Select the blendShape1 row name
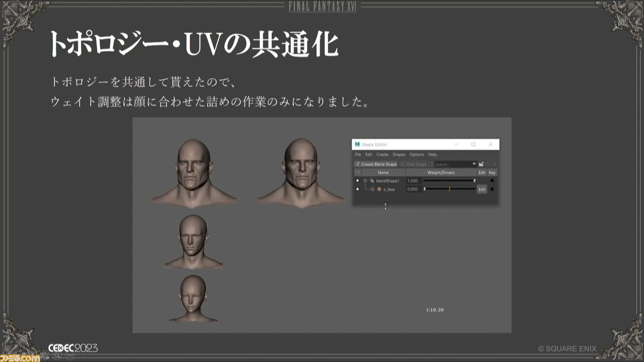The width and height of the screenshot is (644, 362). point(387,181)
